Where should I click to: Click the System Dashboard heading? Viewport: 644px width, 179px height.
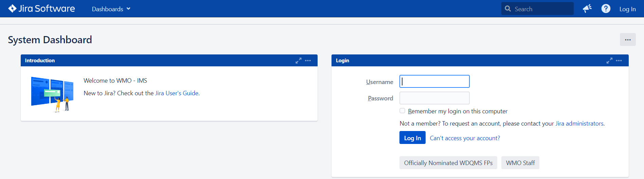50,40
